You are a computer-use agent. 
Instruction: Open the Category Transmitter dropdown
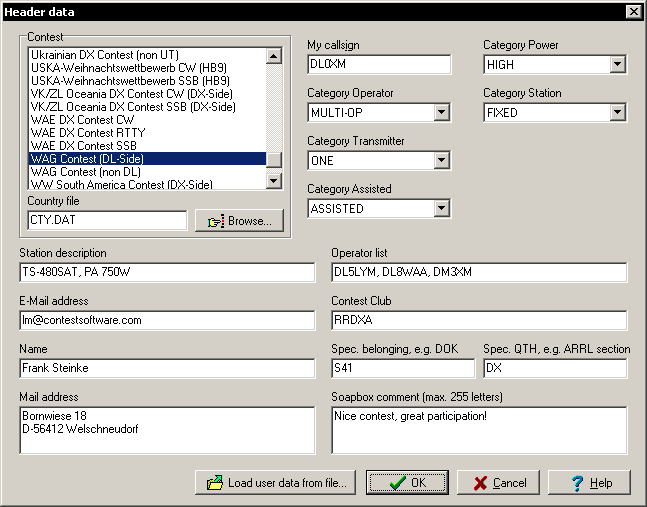tap(441, 161)
